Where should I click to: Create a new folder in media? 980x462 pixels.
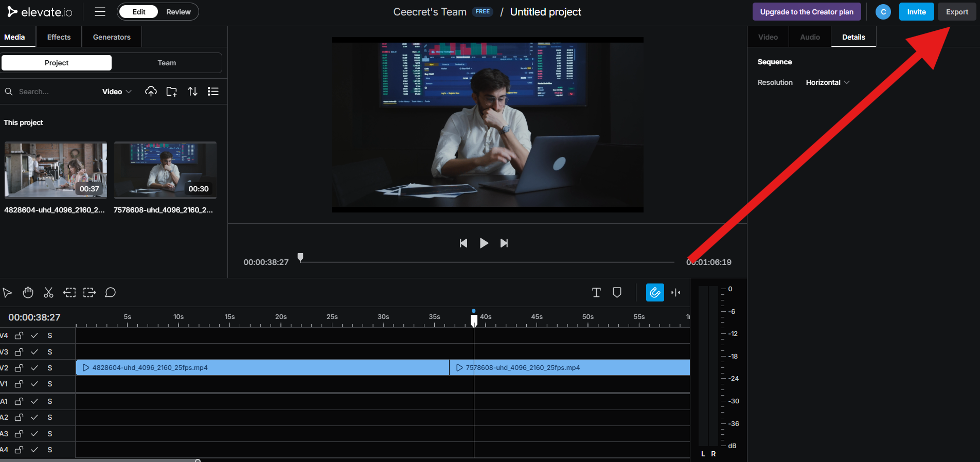[x=172, y=91]
